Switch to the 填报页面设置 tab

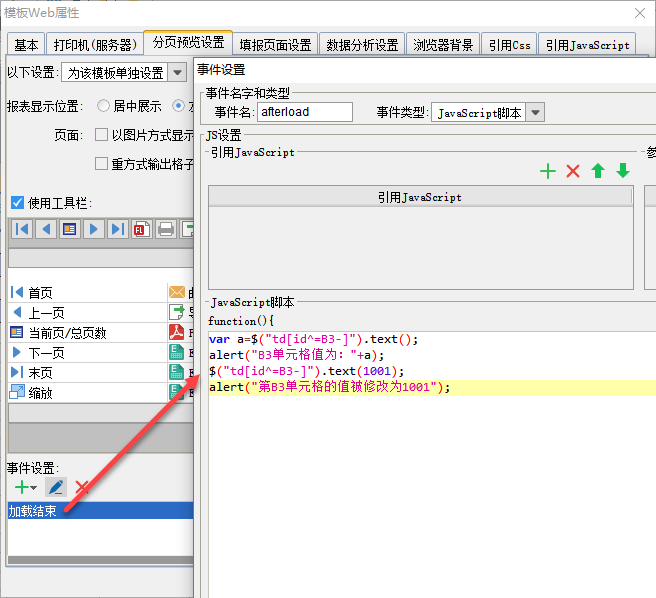275,44
